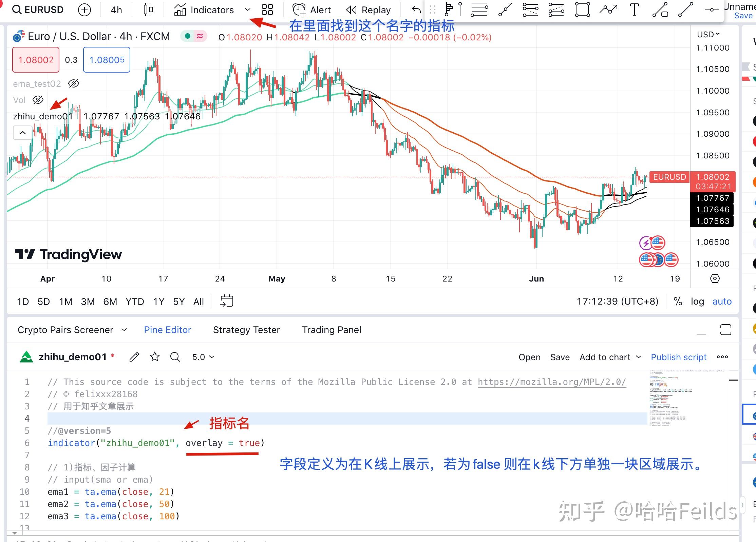This screenshot has height=542, width=756.
Task: Select the trend line tool
Action: click(x=505, y=9)
